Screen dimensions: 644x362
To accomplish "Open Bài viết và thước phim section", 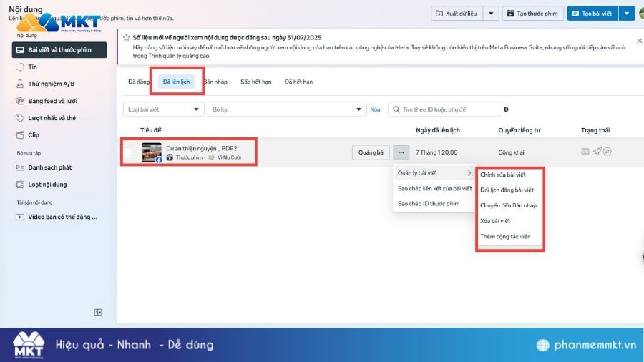I will [59, 49].
